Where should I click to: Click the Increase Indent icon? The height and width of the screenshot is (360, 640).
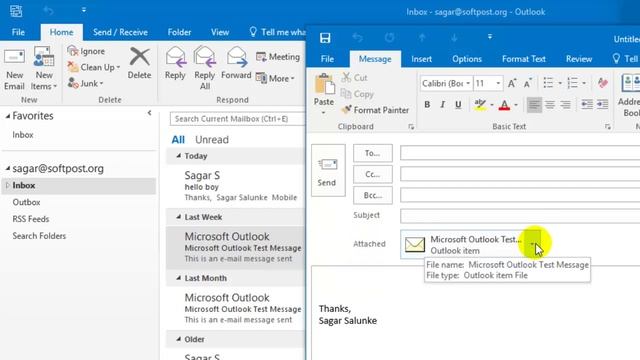[x=602, y=104]
